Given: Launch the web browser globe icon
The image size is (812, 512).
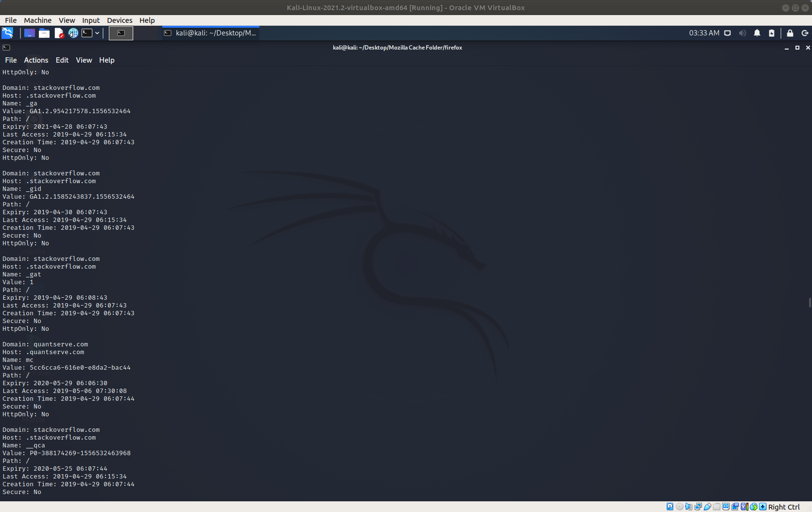Looking at the screenshot, I should pyautogui.click(x=73, y=33).
